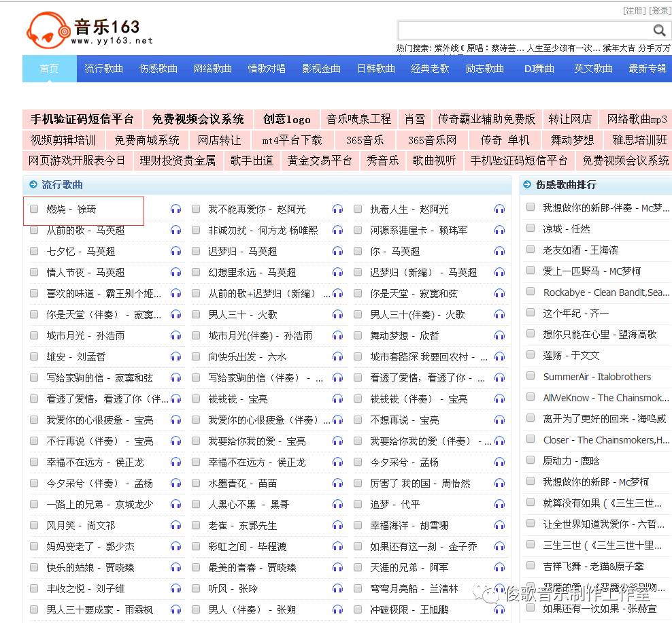Tick the 凉城 - 任然 checkbox
The width and height of the screenshot is (672, 623).
[531, 228]
